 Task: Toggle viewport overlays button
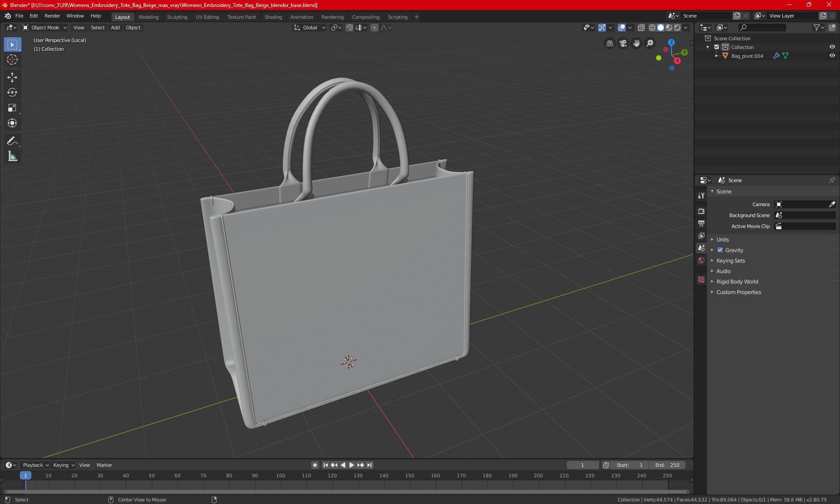(622, 28)
